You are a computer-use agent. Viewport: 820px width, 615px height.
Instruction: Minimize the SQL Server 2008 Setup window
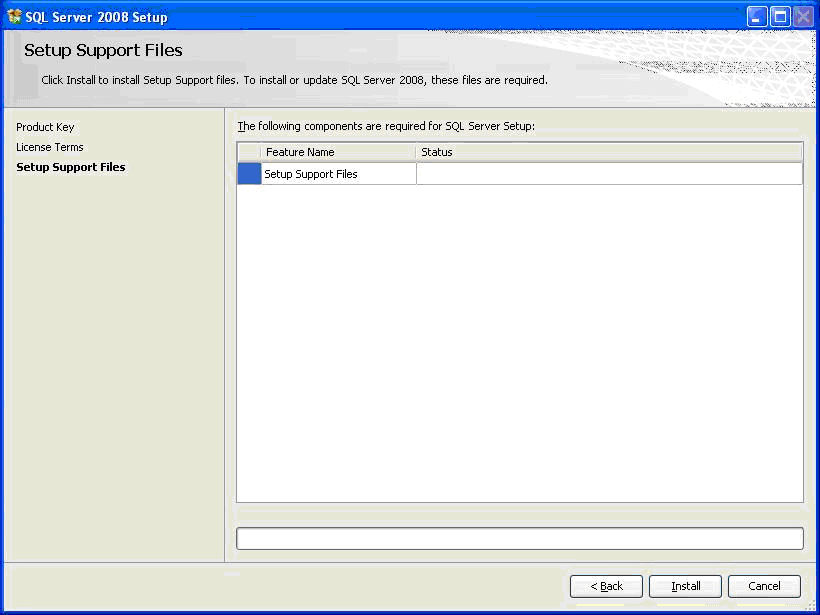[758, 17]
